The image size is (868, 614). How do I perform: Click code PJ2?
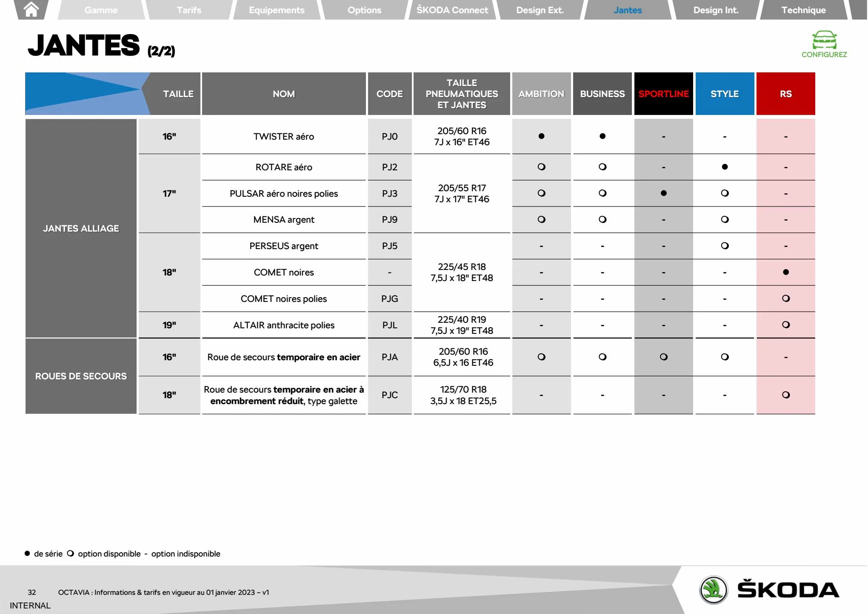(x=390, y=167)
